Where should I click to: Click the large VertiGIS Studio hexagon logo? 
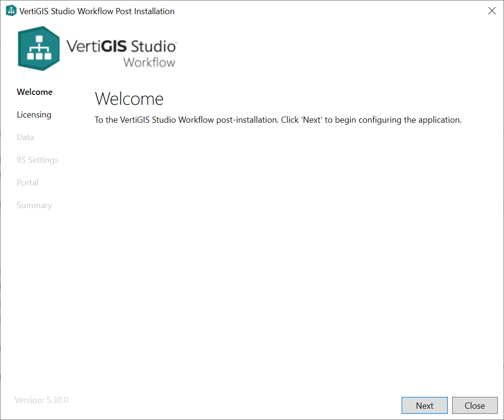point(39,48)
